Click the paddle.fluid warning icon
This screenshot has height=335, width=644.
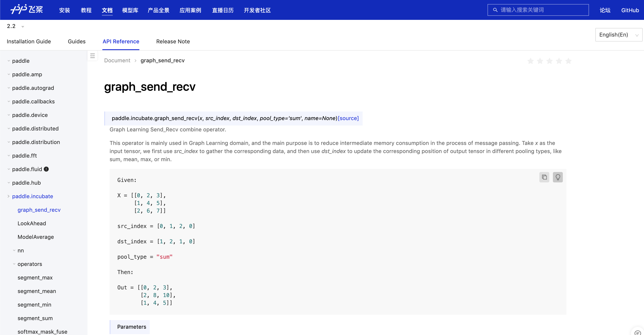point(46,169)
